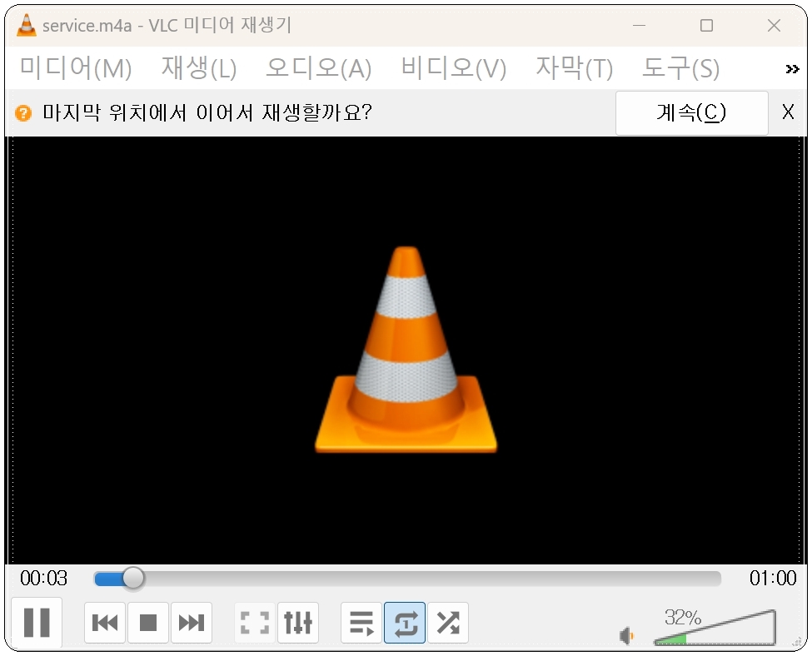Viewport: 812px width, 656px height.
Task: Adjust the volume slider at 32%
Action: (x=715, y=628)
